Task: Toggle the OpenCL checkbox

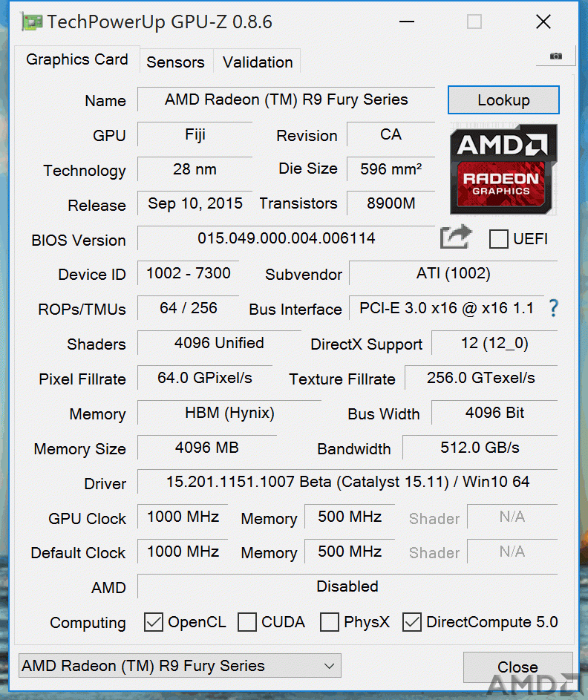Action: point(153,622)
